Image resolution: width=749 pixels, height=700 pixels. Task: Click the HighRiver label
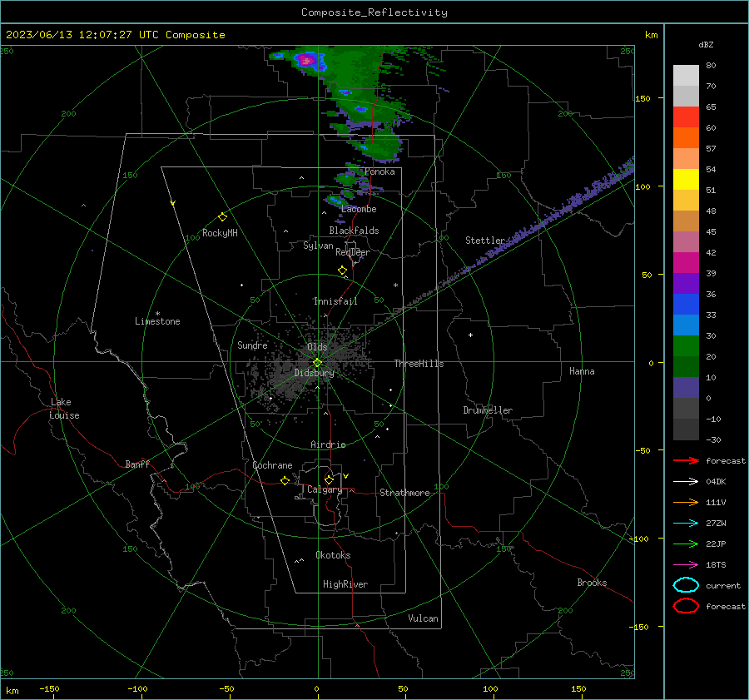pos(345,584)
